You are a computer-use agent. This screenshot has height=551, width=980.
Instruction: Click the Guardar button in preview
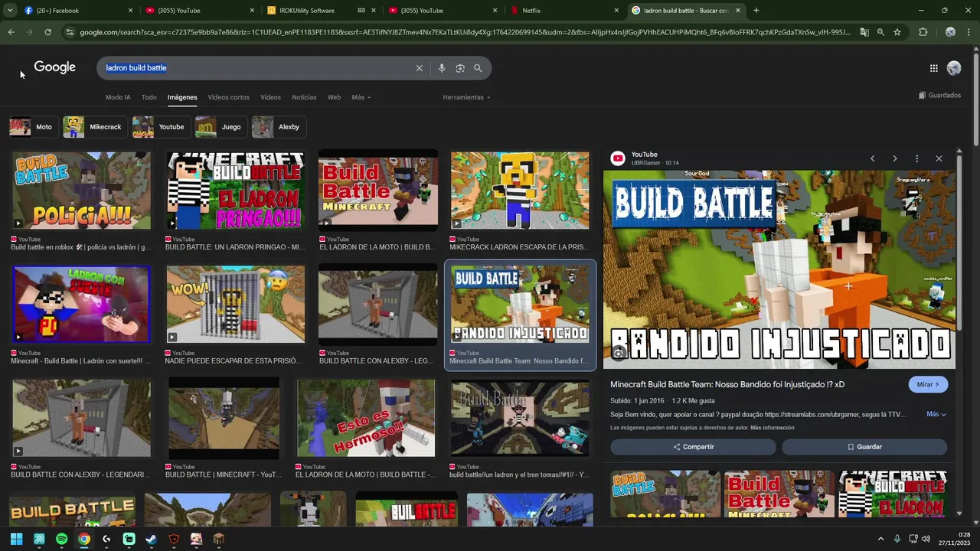[864, 447]
